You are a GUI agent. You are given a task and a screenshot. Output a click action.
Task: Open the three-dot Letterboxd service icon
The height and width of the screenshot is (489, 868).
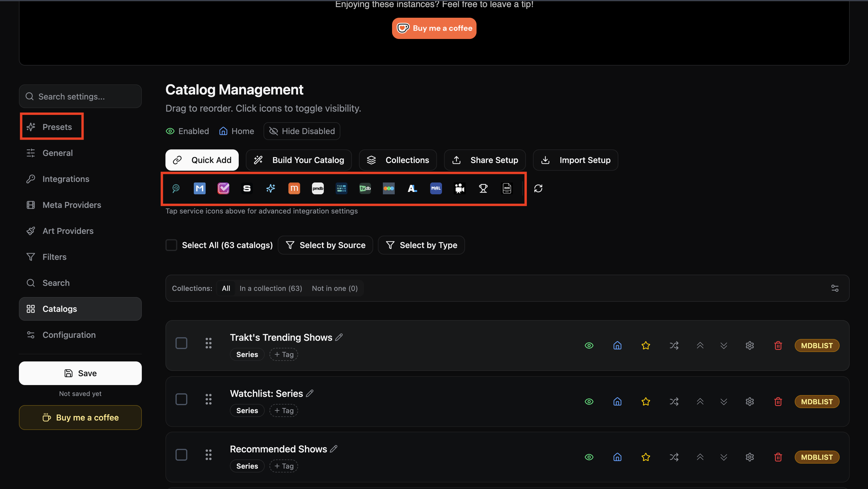[x=389, y=188]
